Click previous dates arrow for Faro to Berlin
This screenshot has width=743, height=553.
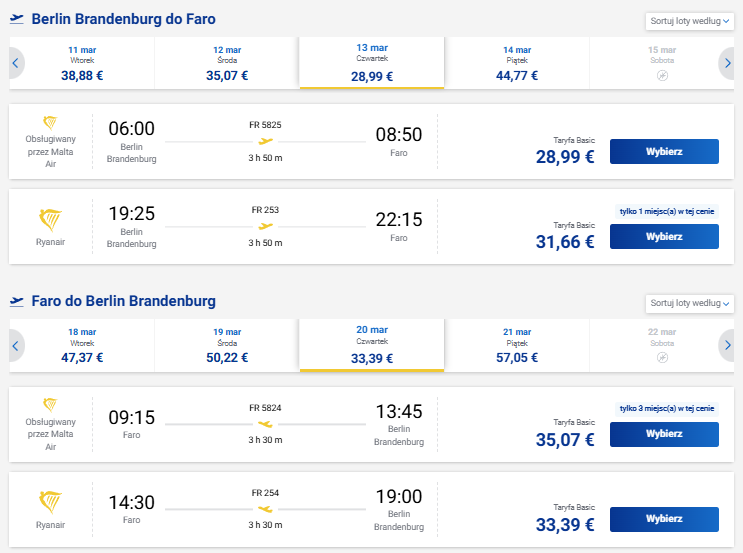pos(16,345)
